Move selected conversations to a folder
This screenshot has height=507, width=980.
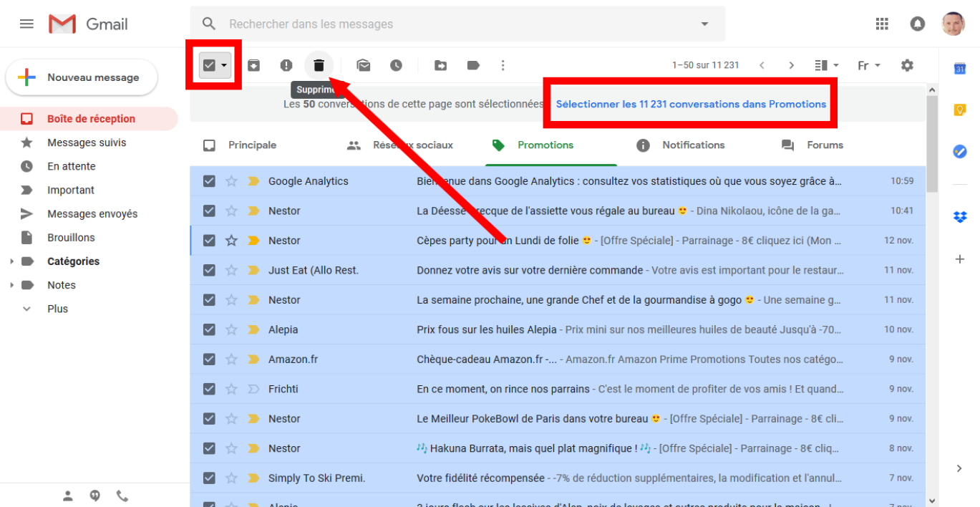coord(440,65)
